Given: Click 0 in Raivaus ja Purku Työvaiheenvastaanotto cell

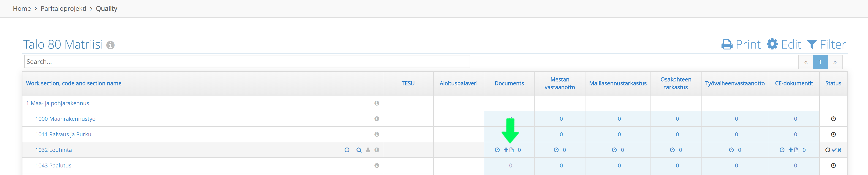Looking at the screenshot, I should (736, 134).
